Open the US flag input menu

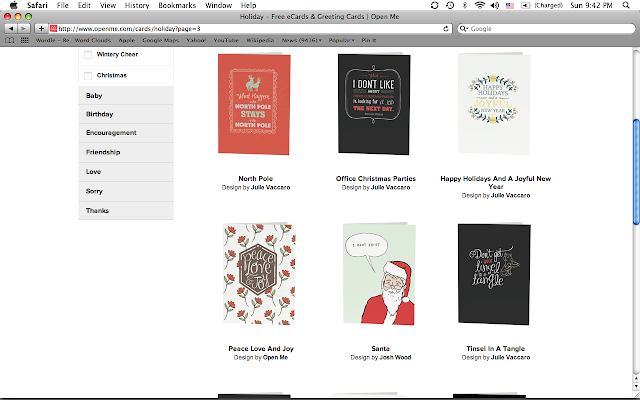click(x=510, y=5)
